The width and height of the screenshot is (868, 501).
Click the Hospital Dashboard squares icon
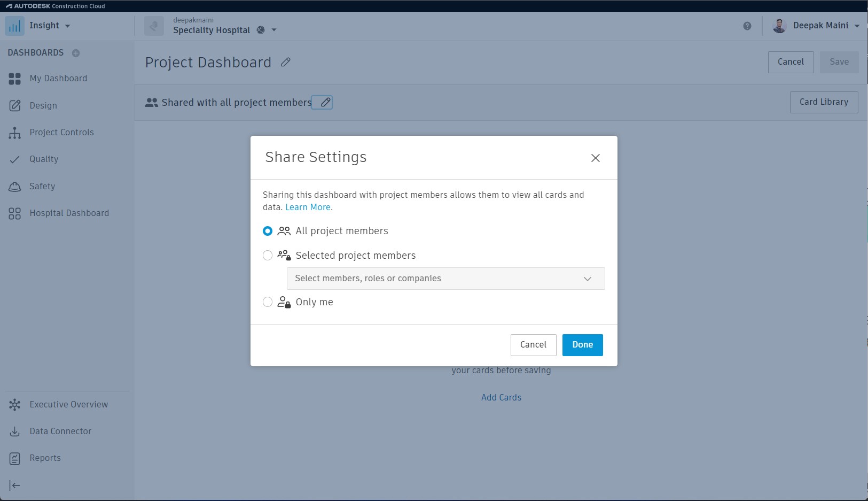(15, 213)
